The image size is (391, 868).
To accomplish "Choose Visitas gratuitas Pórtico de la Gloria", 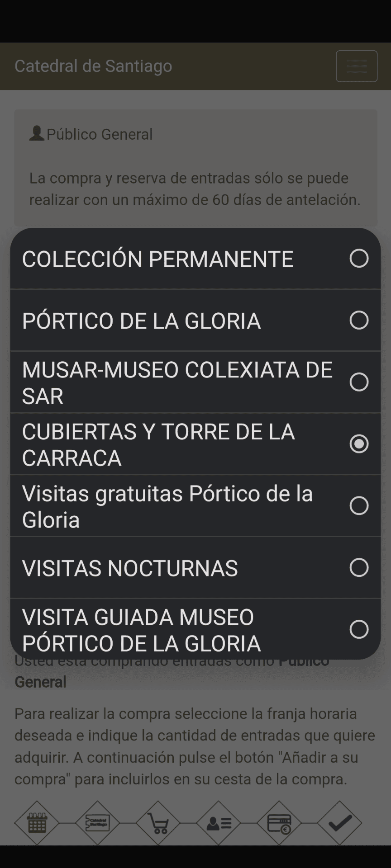I will (167, 506).
